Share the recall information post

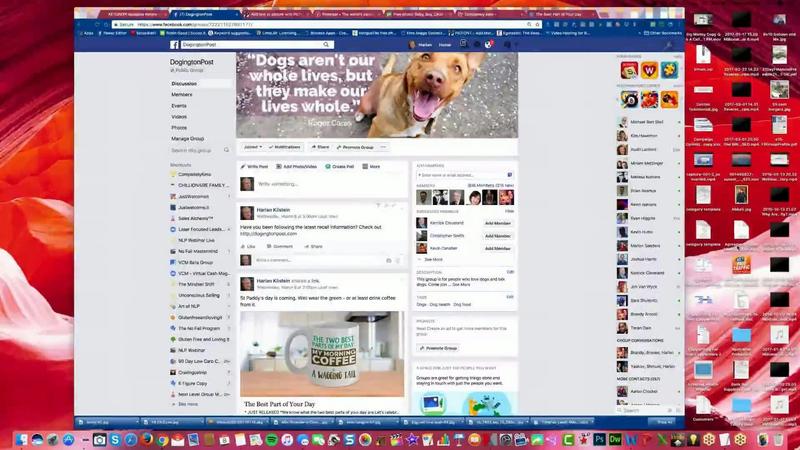point(313,246)
